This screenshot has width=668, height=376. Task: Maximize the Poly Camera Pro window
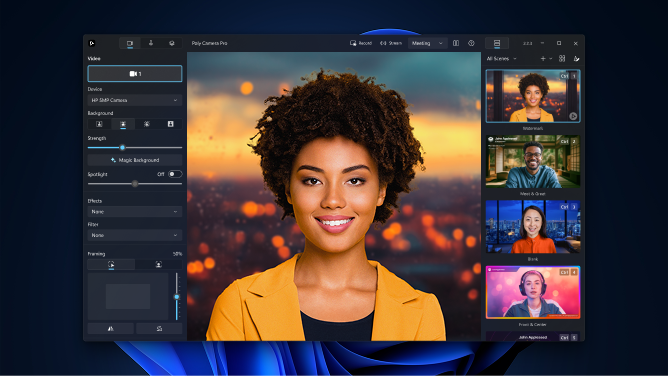point(559,43)
